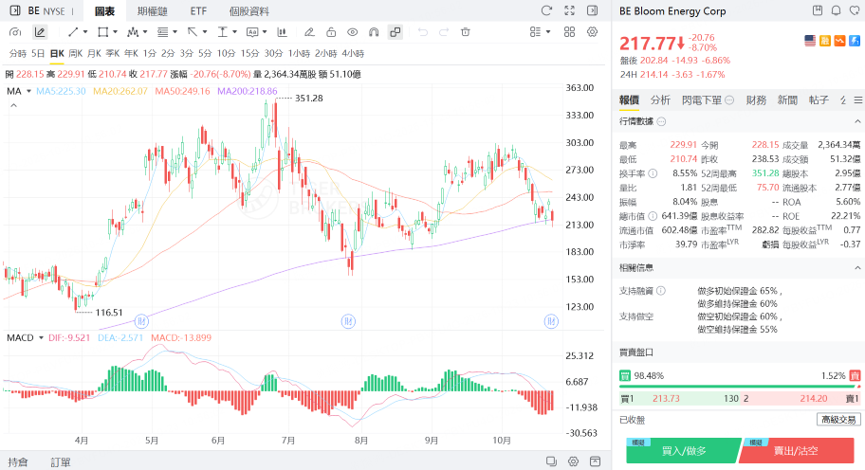Select the trend line drawing tool
Viewport: 865px width, 470px height.
point(73,32)
